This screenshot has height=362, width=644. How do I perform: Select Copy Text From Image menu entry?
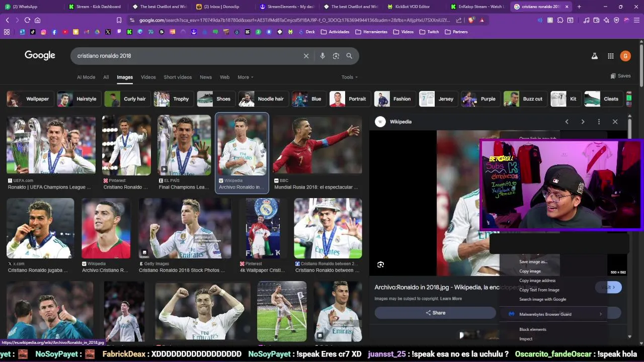(539, 290)
